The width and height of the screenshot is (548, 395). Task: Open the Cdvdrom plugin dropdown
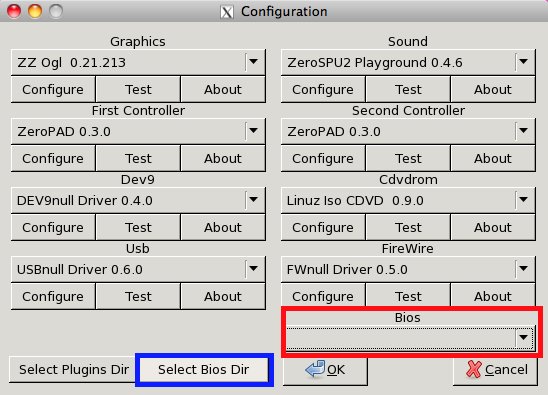pos(408,200)
